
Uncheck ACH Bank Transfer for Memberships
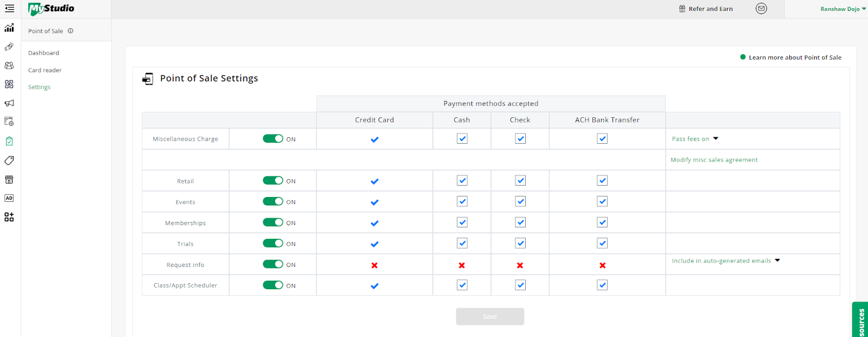tap(602, 222)
